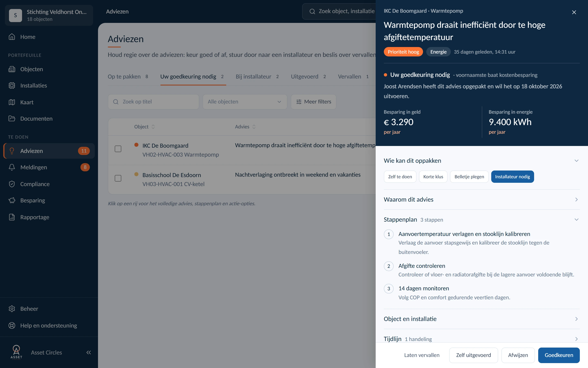
Task: Select the 'Korte klus' option
Action: point(433,177)
